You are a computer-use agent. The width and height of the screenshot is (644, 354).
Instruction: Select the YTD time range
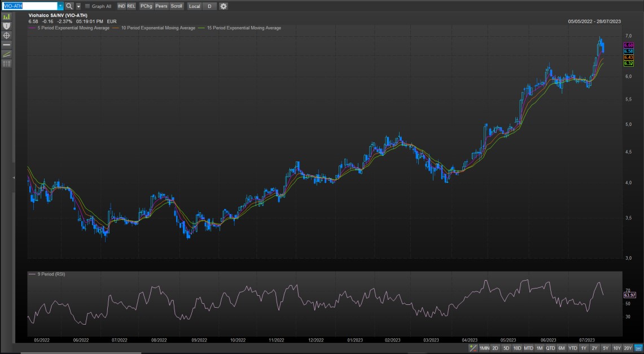573,348
